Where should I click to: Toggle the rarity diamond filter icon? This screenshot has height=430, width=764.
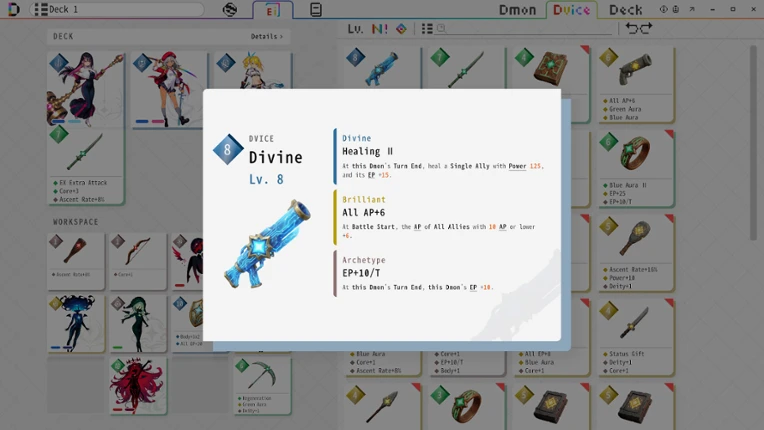click(x=401, y=29)
